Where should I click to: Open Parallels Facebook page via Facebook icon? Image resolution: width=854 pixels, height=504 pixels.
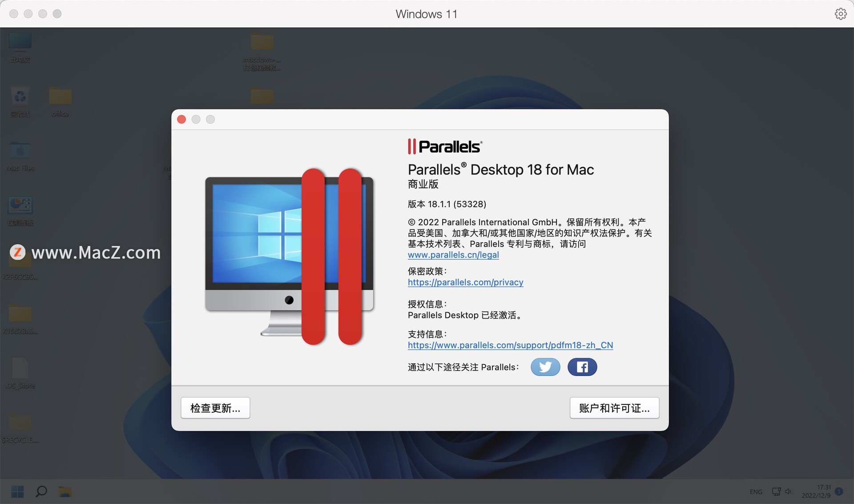coord(582,367)
